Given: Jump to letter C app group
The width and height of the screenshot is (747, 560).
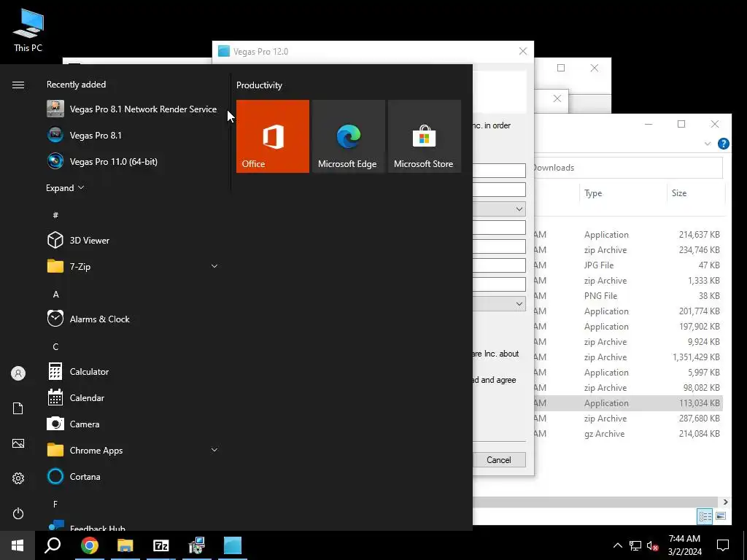Looking at the screenshot, I should [x=55, y=346].
